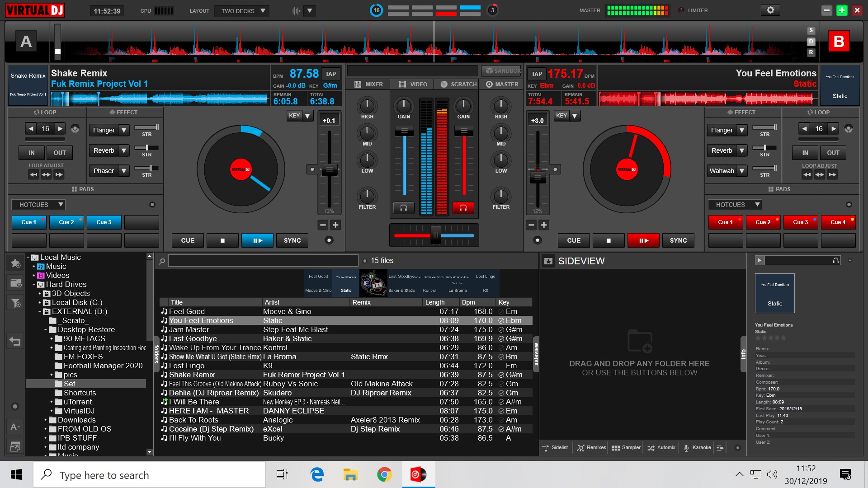This screenshot has height=488, width=868.
Task: Expand the Downloads folder in tree
Action: pyautogui.click(x=46, y=420)
